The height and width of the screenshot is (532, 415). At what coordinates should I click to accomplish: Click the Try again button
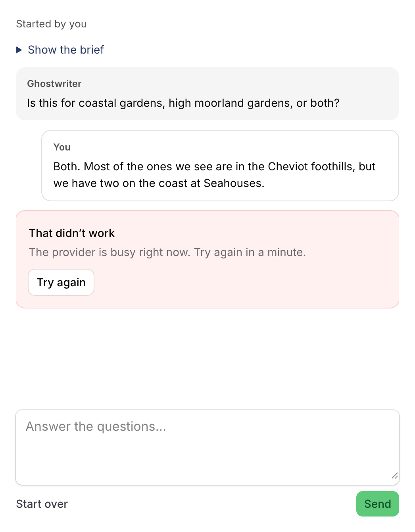coord(61,282)
